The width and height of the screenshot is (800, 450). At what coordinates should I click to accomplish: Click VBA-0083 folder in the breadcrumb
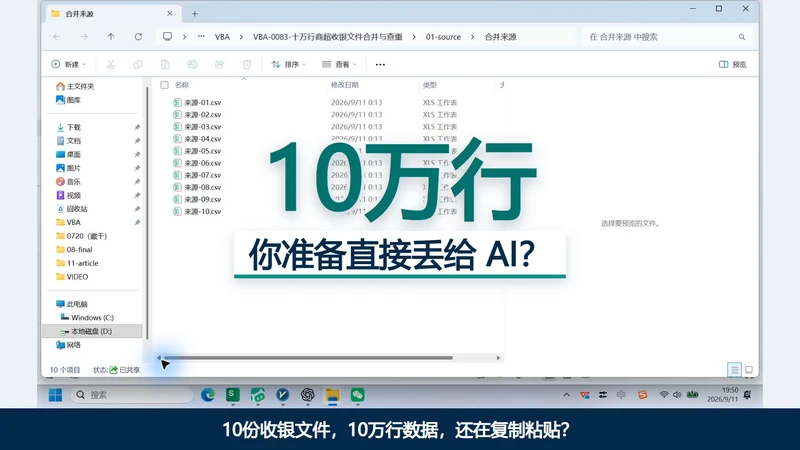328,37
